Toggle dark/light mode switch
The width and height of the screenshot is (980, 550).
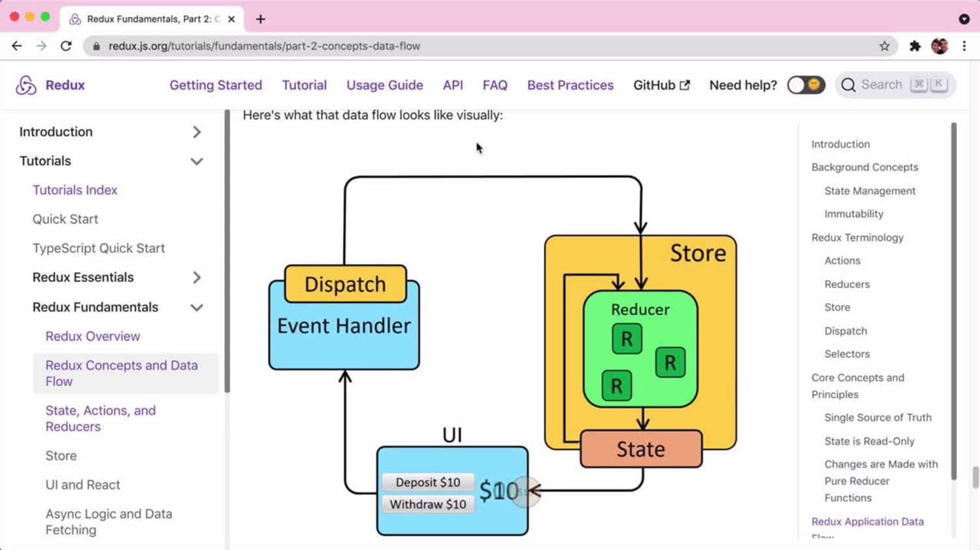(806, 85)
